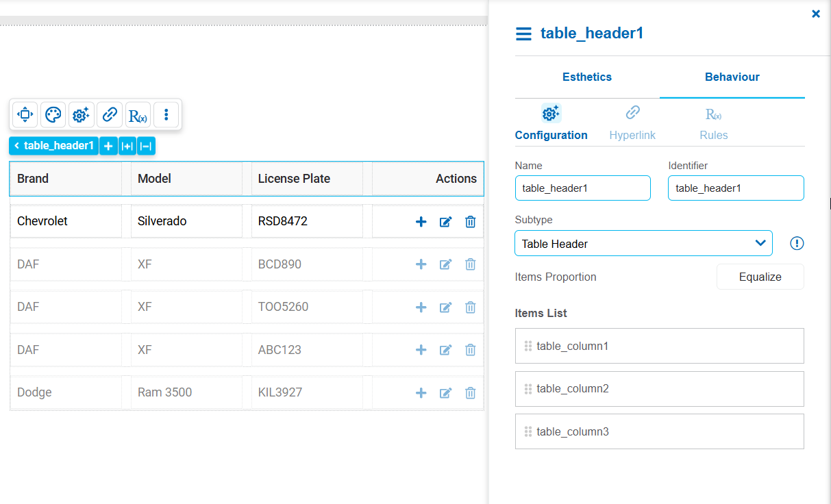This screenshot has height=504, width=831.
Task: Close the properties side panel
Action: point(816,14)
